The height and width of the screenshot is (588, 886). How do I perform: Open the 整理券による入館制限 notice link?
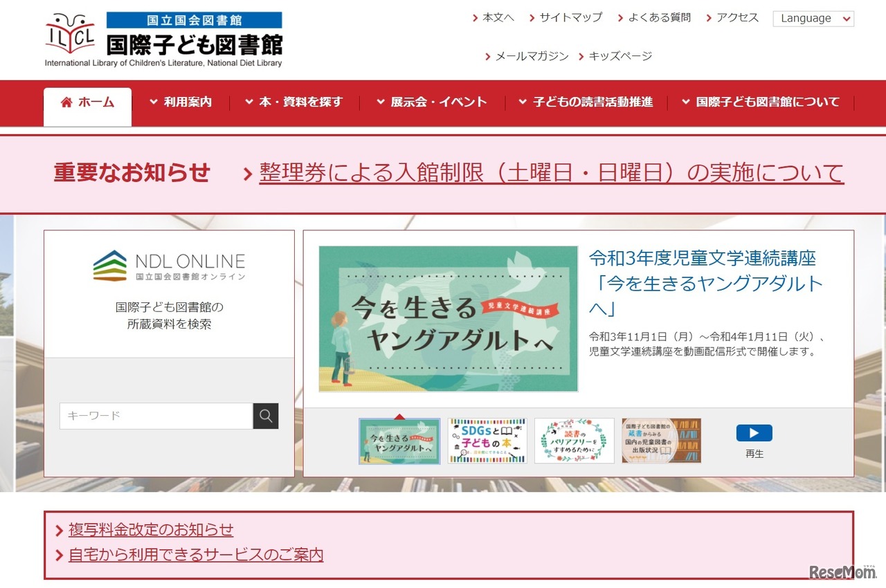[551, 173]
